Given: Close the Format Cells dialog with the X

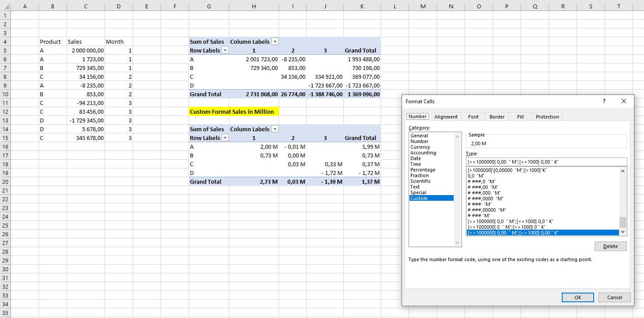Looking at the screenshot, I should coord(624,101).
